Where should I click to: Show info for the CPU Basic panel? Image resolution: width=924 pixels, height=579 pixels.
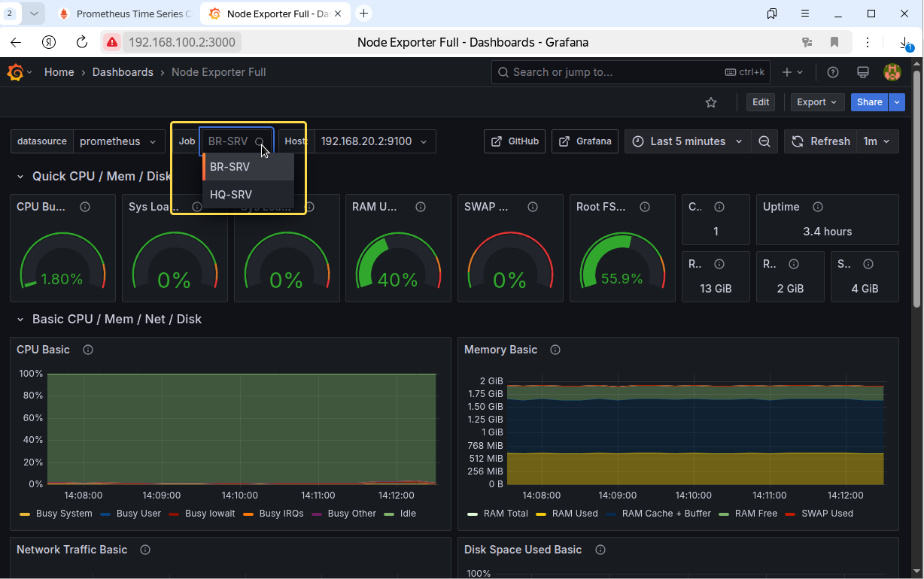point(88,350)
